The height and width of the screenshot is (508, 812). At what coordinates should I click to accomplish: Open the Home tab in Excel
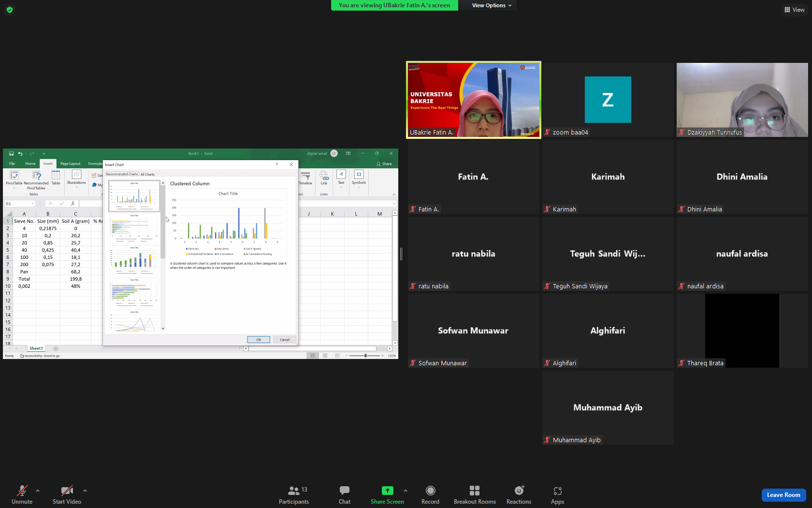(x=30, y=164)
